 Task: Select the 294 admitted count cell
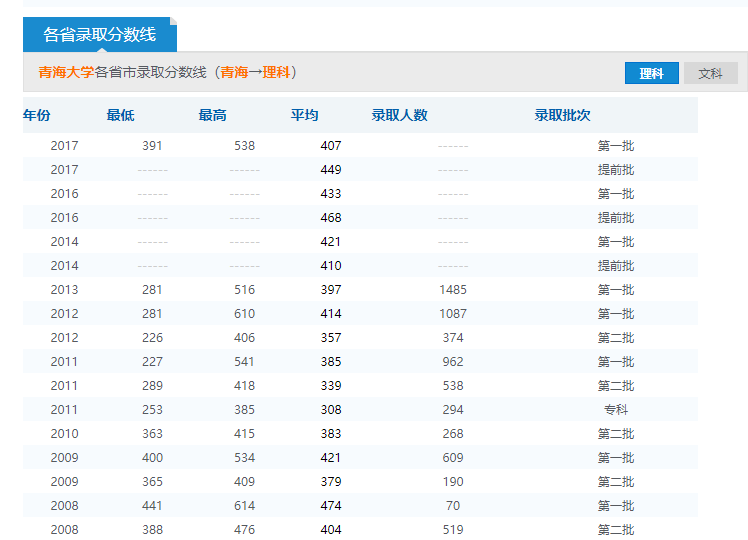tap(453, 409)
